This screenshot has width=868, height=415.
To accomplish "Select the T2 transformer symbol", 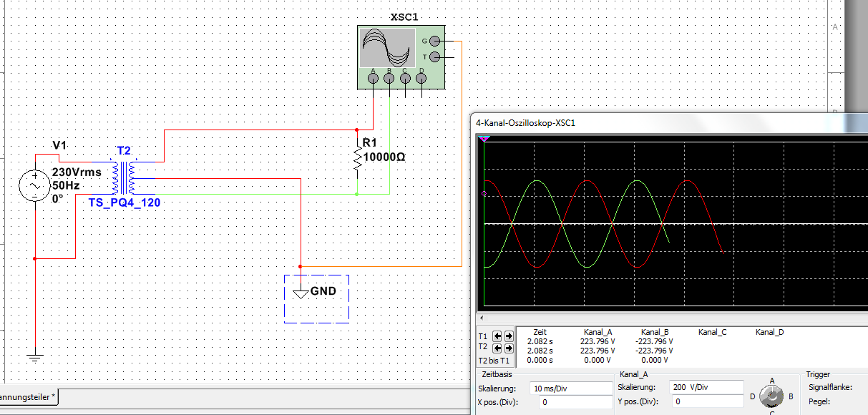I will tap(125, 177).
